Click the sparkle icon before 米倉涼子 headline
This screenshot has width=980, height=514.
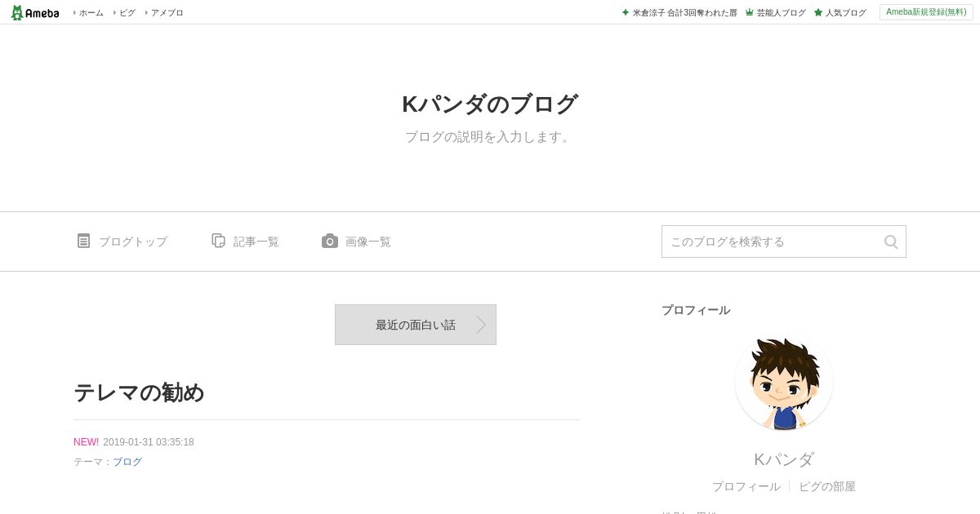click(626, 12)
